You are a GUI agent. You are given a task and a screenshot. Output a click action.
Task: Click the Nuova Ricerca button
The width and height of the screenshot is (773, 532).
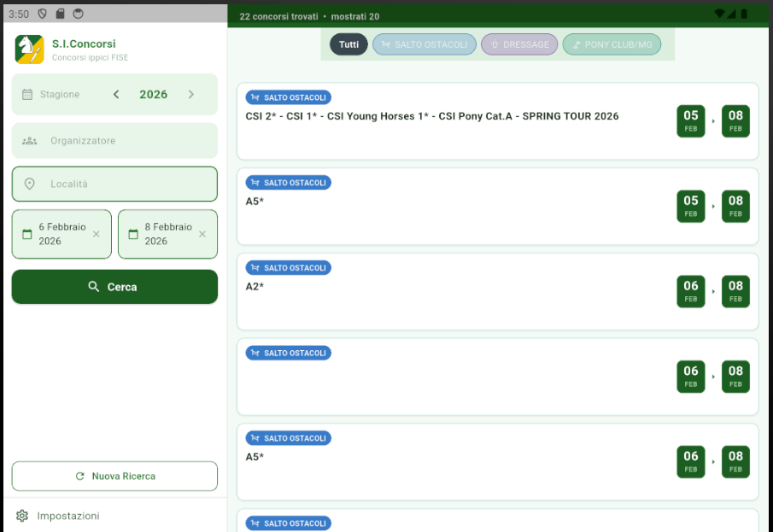[x=114, y=476]
